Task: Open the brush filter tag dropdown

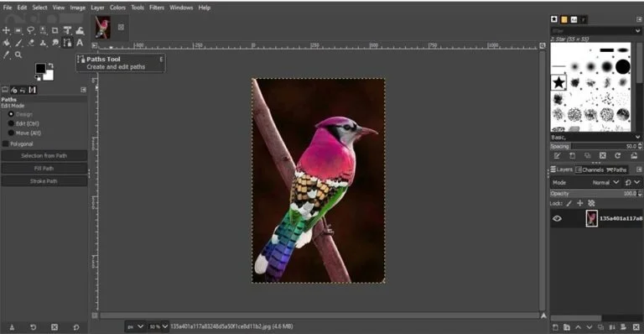Action: coord(637,31)
